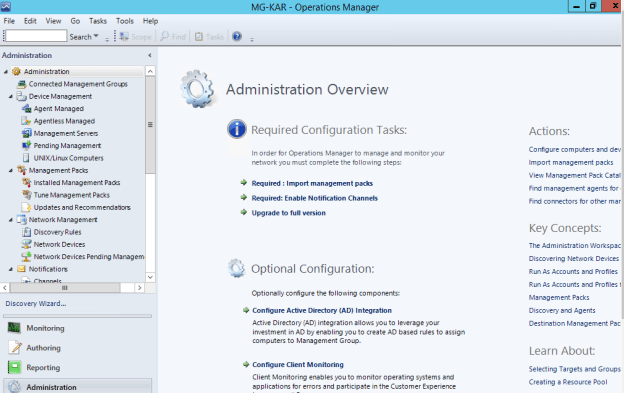Click tree scroll left arrow
The image size is (624, 393).
point(5,288)
